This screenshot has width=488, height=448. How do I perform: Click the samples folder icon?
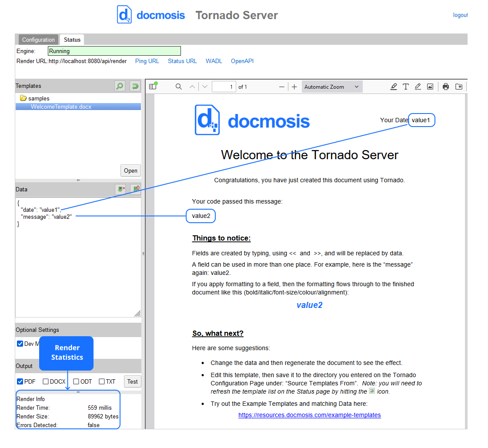23,98
